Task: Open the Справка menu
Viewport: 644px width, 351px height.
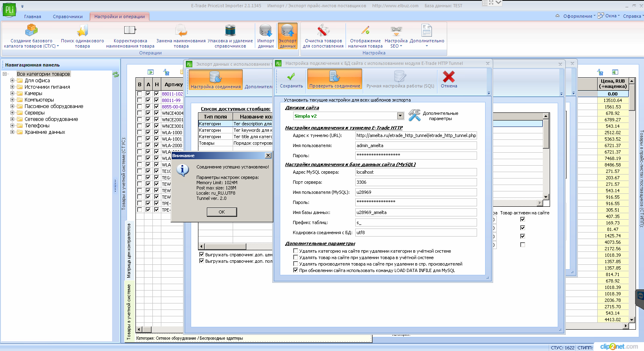Action: click(633, 16)
